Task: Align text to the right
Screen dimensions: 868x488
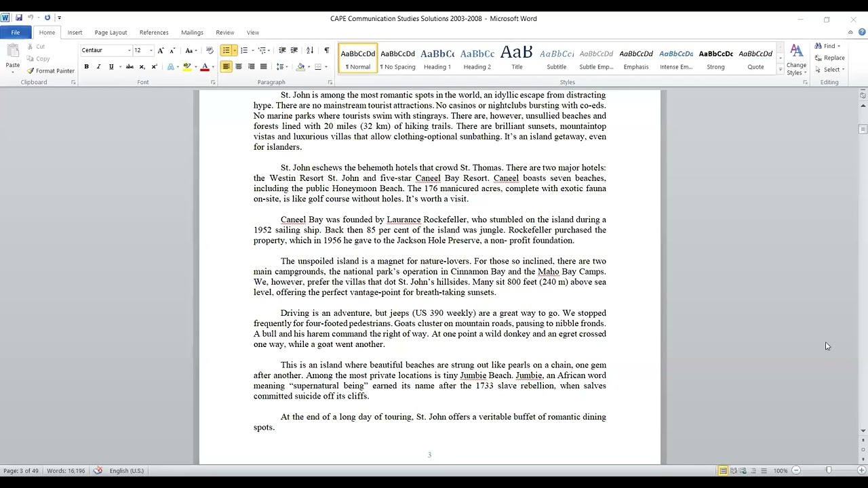Action: [x=252, y=66]
